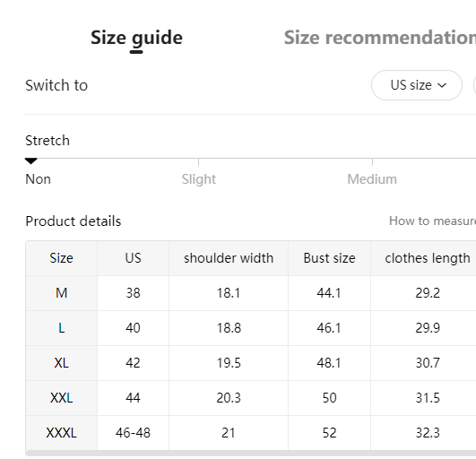Click the Bust size column header
The width and height of the screenshot is (476, 459).
tap(329, 258)
